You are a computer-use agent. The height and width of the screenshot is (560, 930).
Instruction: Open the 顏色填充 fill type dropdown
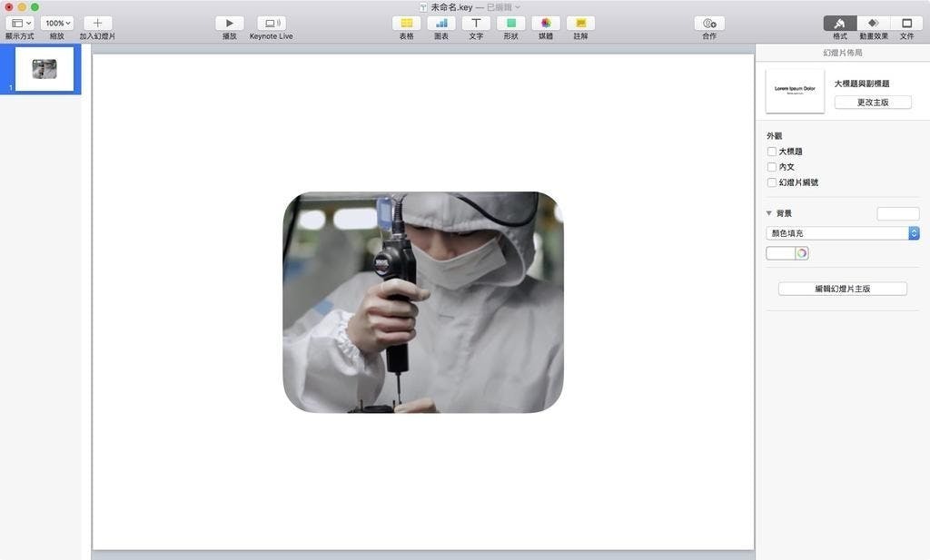pyautogui.click(x=843, y=233)
